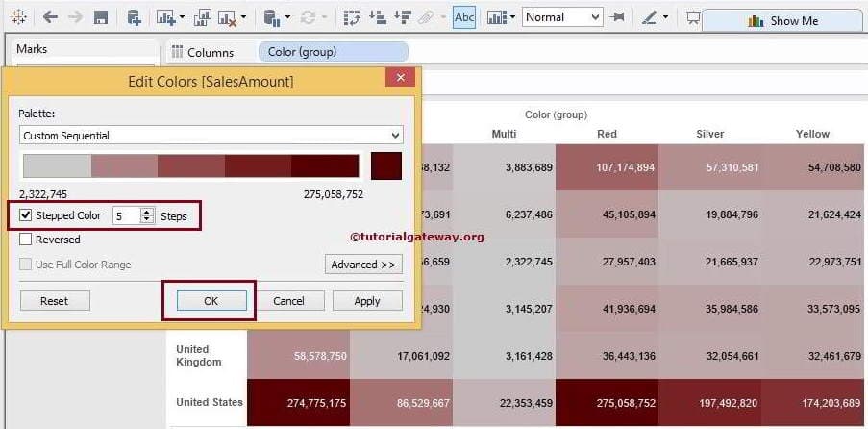
Task: Click the Red column header
Action: [607, 134]
